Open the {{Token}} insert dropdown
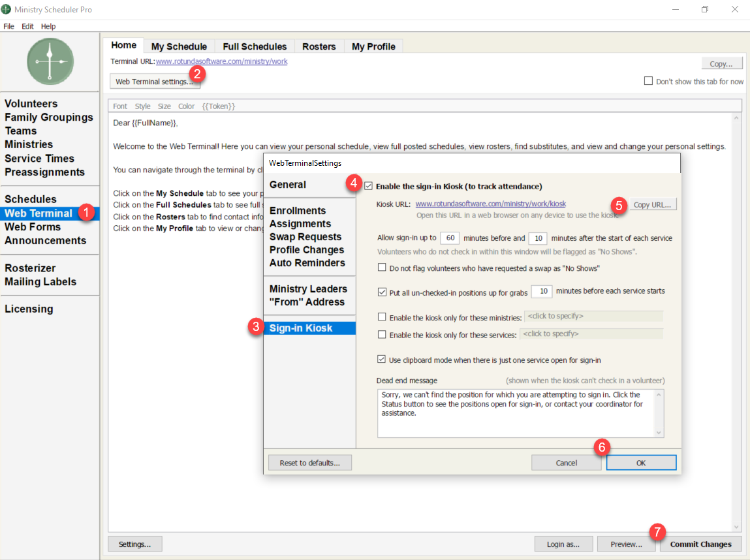Screen dimensions: 750x560 218,106
